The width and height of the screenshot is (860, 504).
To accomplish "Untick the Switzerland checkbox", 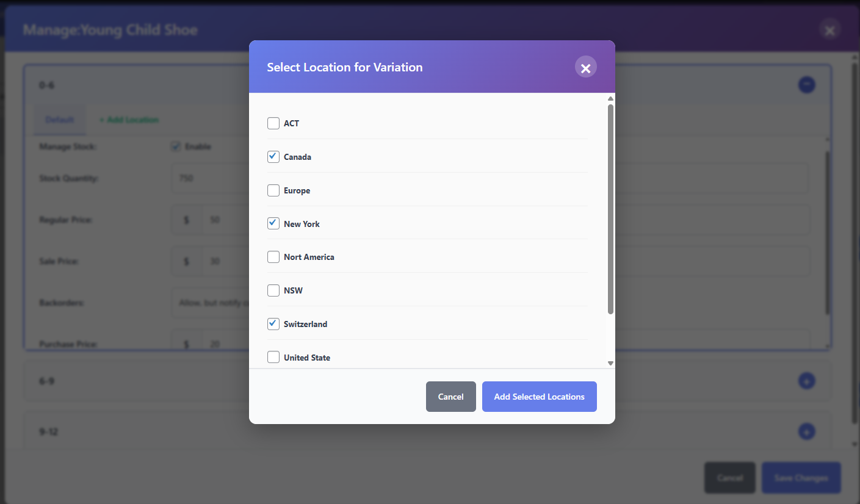I will click(x=273, y=324).
